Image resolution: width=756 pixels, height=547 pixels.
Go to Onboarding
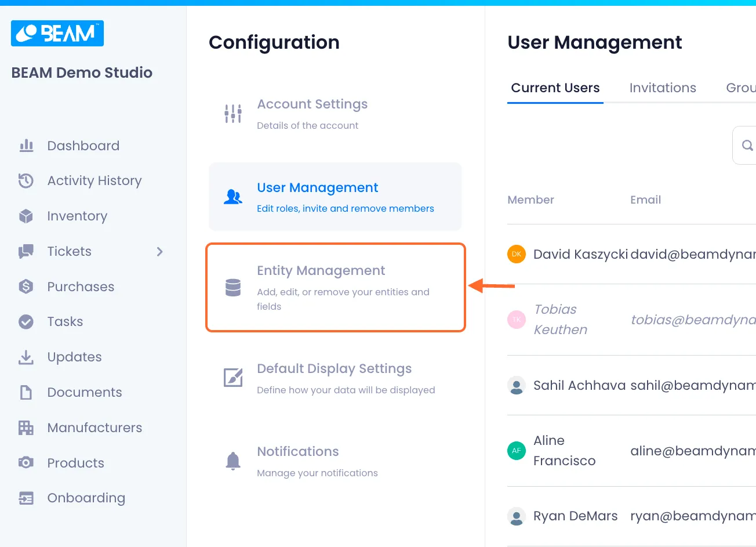coord(86,498)
